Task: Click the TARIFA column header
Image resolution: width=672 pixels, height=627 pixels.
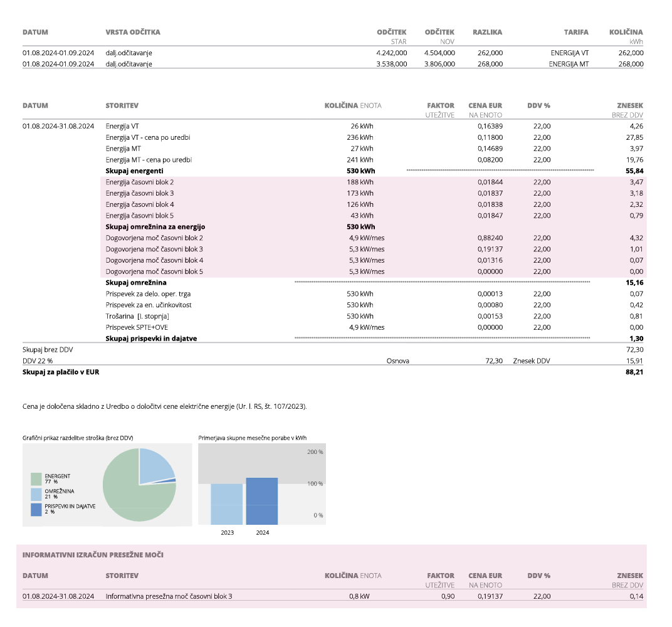Action: point(576,32)
